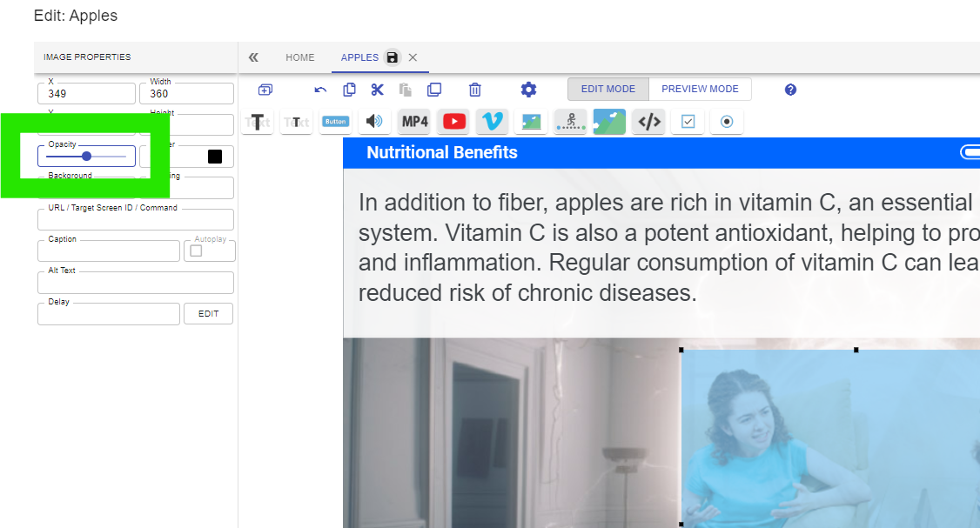Switch to the HOME tab
The height and width of the screenshot is (528, 980).
pos(300,57)
